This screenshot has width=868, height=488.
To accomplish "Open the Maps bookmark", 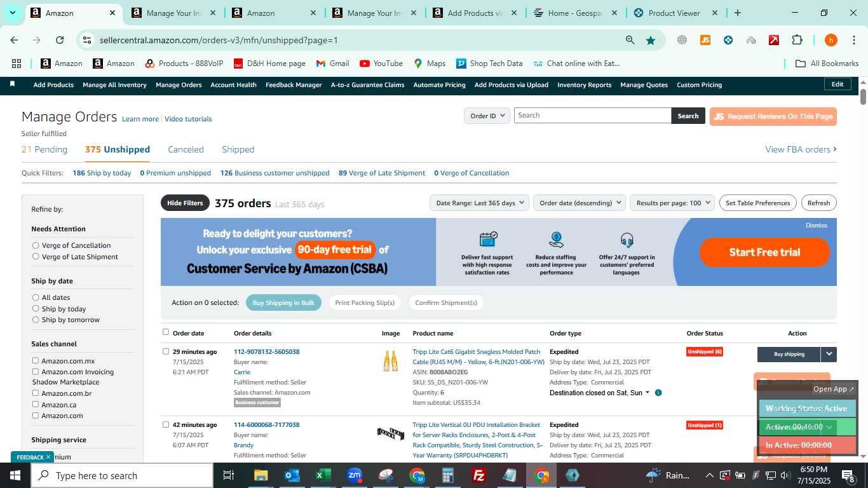I will pyautogui.click(x=430, y=64).
